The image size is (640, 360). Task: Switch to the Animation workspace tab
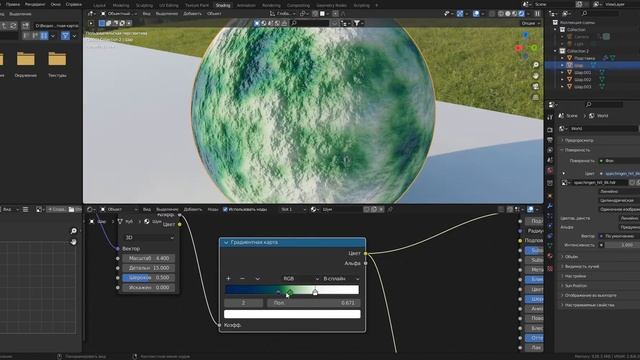(246, 5)
